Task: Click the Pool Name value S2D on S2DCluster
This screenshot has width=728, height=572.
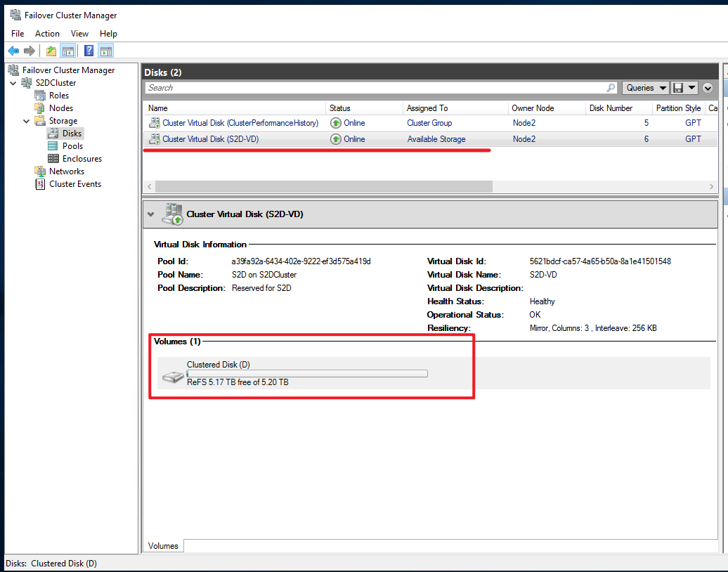Action: pyautogui.click(x=264, y=275)
